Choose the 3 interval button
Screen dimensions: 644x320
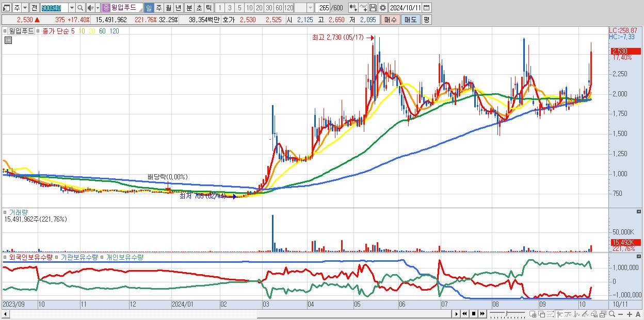point(230,8)
